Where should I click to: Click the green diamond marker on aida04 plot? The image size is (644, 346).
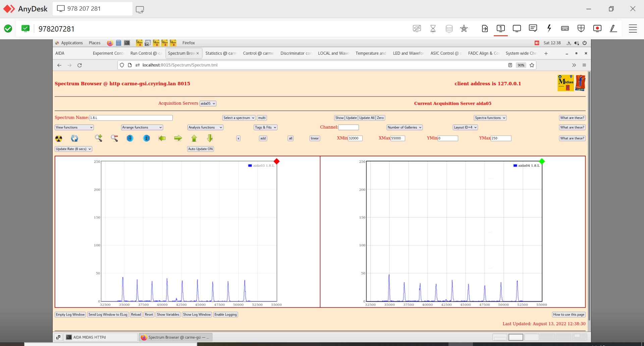542,161
